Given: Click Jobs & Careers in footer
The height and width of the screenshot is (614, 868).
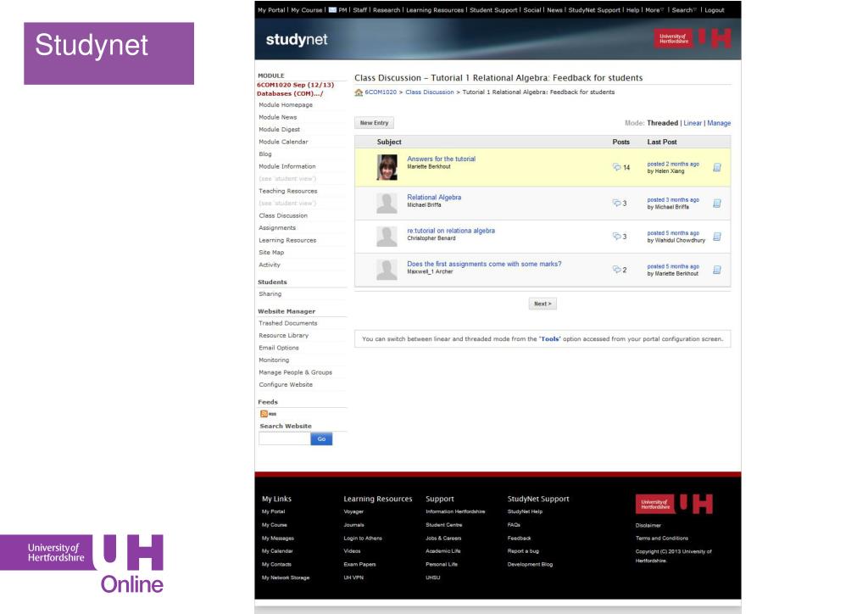Looking at the screenshot, I should pos(443,539).
